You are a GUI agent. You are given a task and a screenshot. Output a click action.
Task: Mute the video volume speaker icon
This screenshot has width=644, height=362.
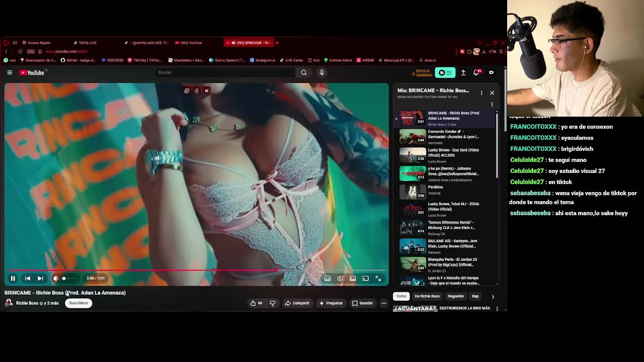pyautogui.click(x=56, y=278)
